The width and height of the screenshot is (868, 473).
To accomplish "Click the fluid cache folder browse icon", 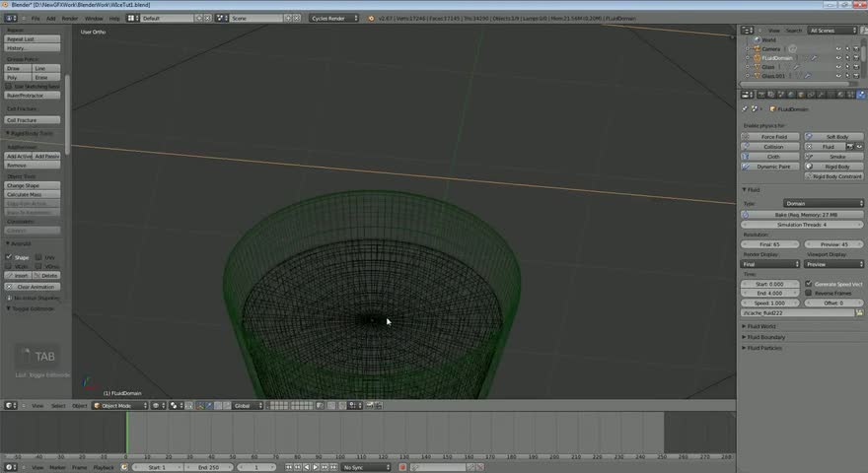I will (x=860, y=312).
